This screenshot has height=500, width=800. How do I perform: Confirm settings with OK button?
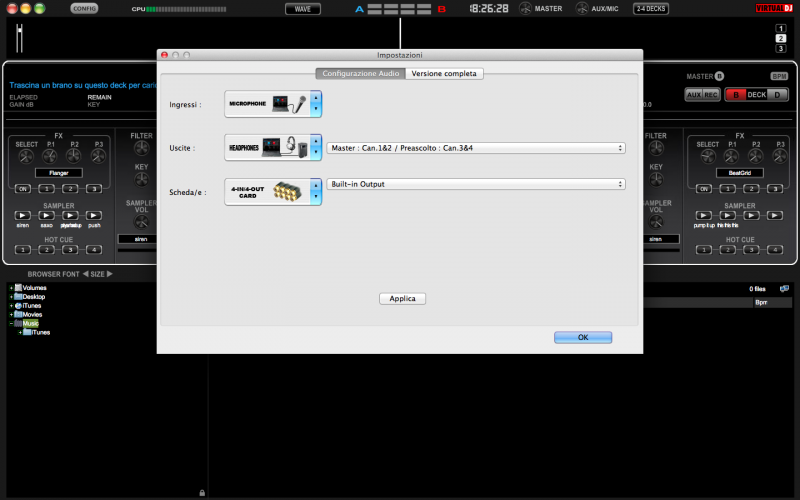583,337
